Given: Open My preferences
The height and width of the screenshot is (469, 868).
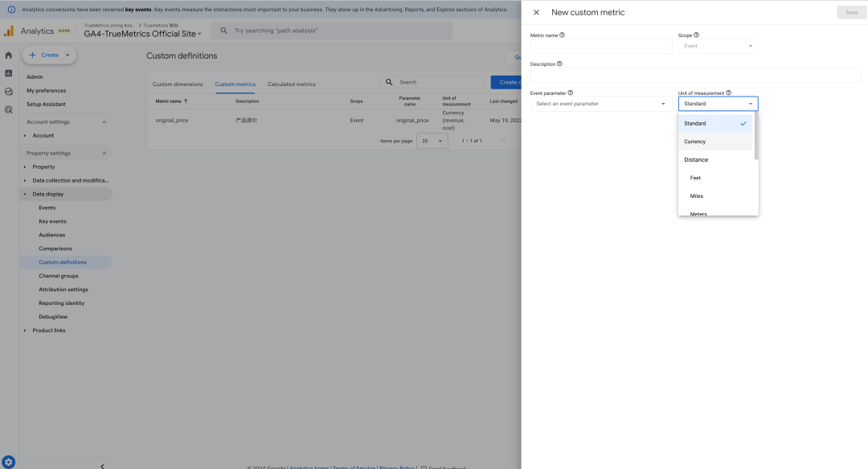Looking at the screenshot, I should coord(47,90).
